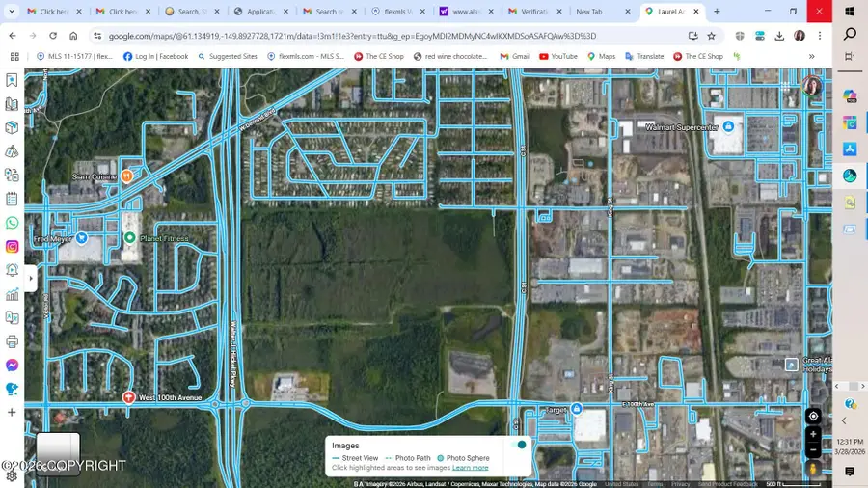Open Instagram in the left sidebar
The image size is (868, 488).
[x=12, y=247]
